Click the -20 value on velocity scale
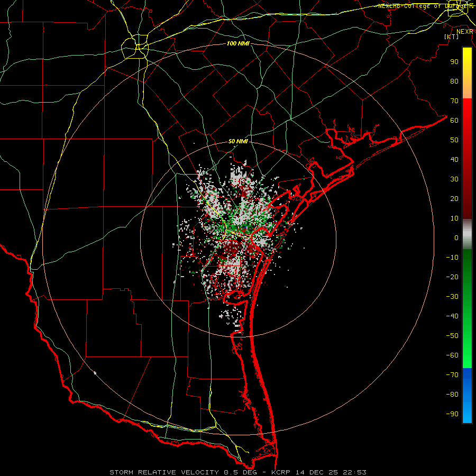Viewport: 476px width, 476px height. click(x=452, y=277)
